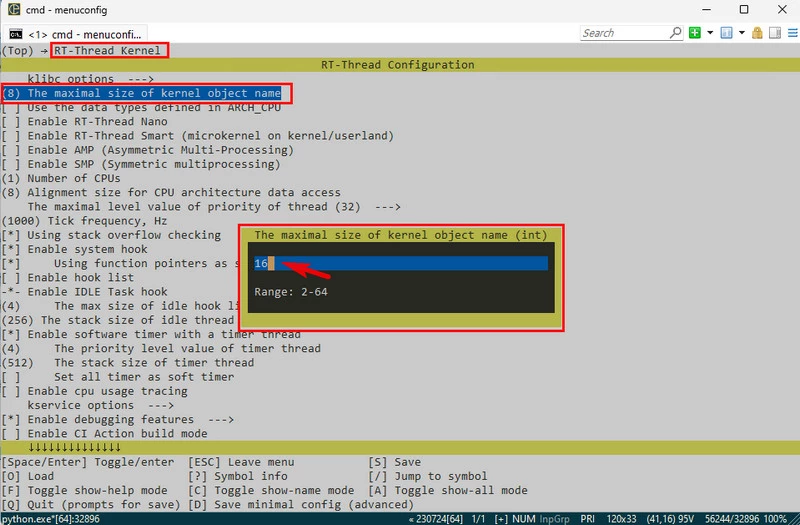Select 'Enable IDLE Task hook' entry
800x525 pixels.
click(x=85, y=292)
